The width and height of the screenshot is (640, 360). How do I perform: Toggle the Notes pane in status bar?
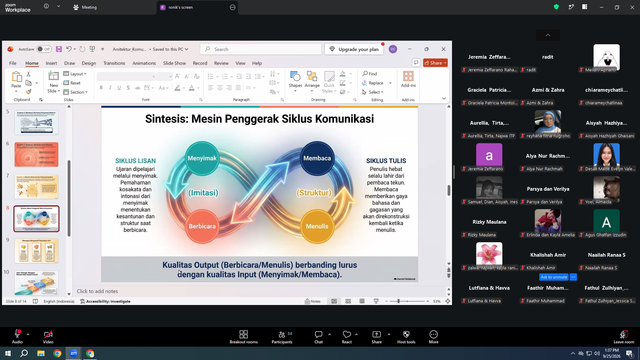point(313,301)
